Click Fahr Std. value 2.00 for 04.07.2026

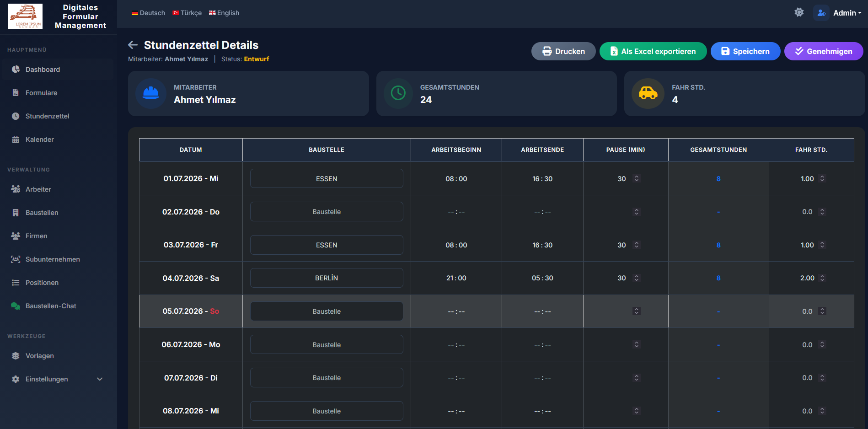tap(807, 278)
